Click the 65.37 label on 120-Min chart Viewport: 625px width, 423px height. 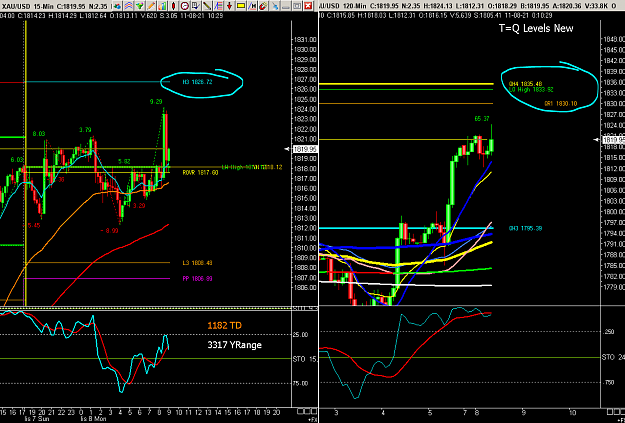tap(482, 119)
